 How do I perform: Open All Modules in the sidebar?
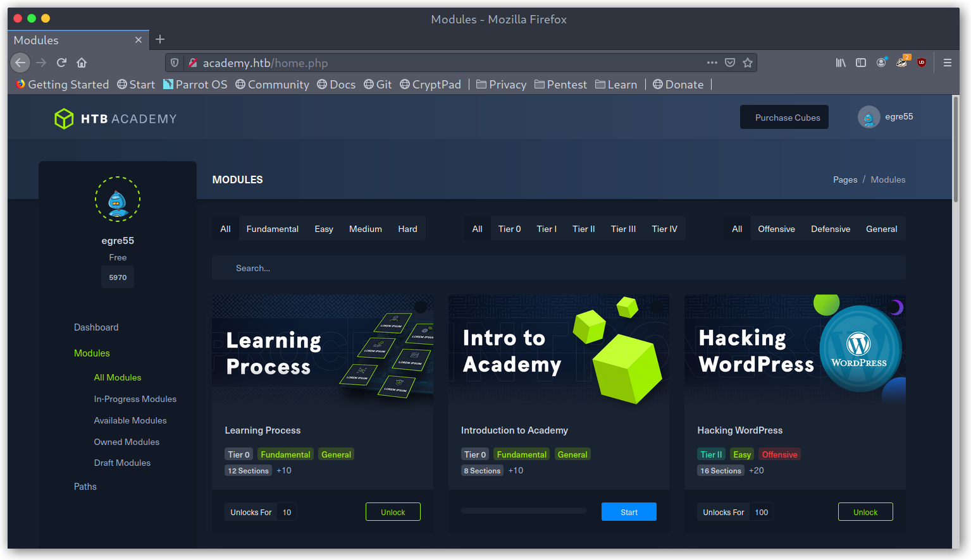point(118,377)
